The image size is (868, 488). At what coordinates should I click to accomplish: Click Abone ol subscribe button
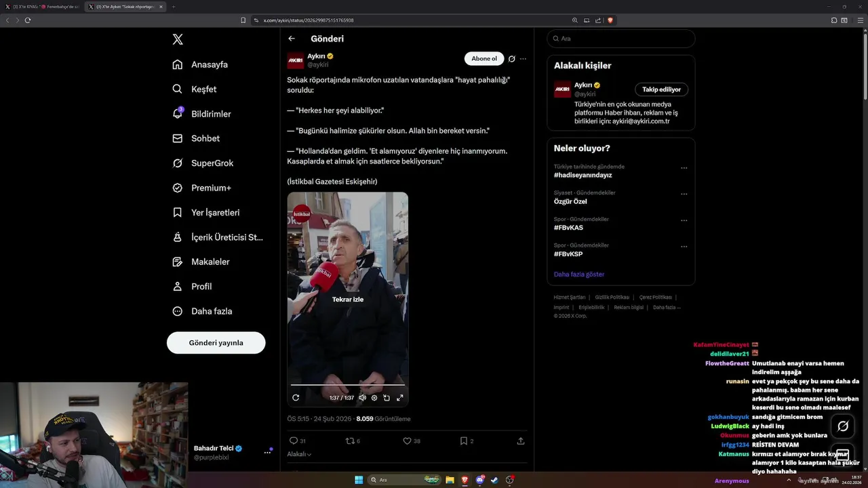[484, 58]
